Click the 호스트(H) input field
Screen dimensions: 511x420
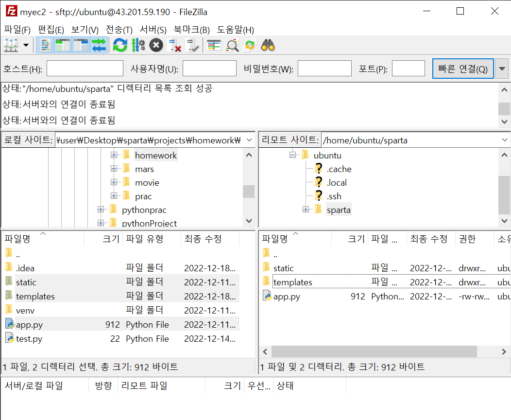[x=85, y=68]
